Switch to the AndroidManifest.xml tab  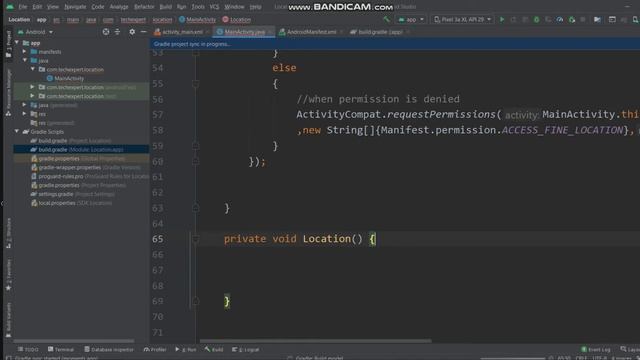point(311,32)
